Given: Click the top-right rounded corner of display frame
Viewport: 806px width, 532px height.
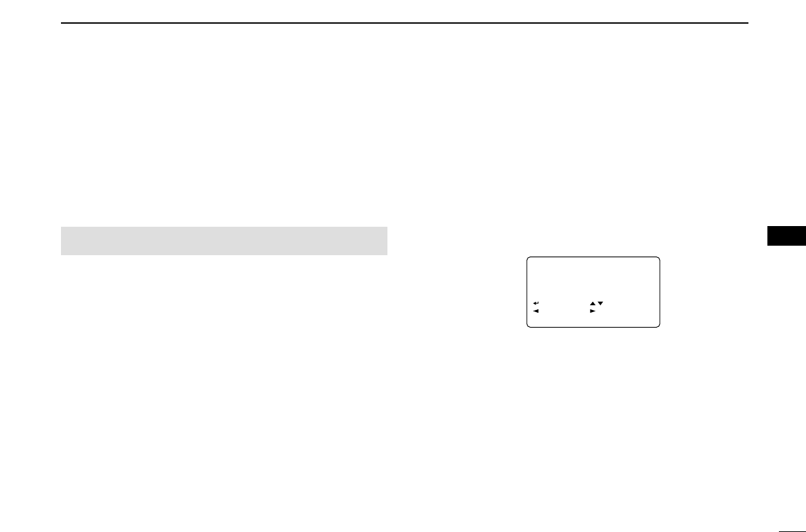Looking at the screenshot, I should point(658,259).
